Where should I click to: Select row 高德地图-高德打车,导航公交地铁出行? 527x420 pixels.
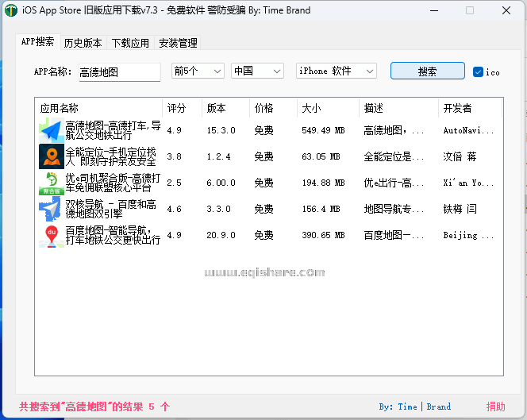point(269,130)
